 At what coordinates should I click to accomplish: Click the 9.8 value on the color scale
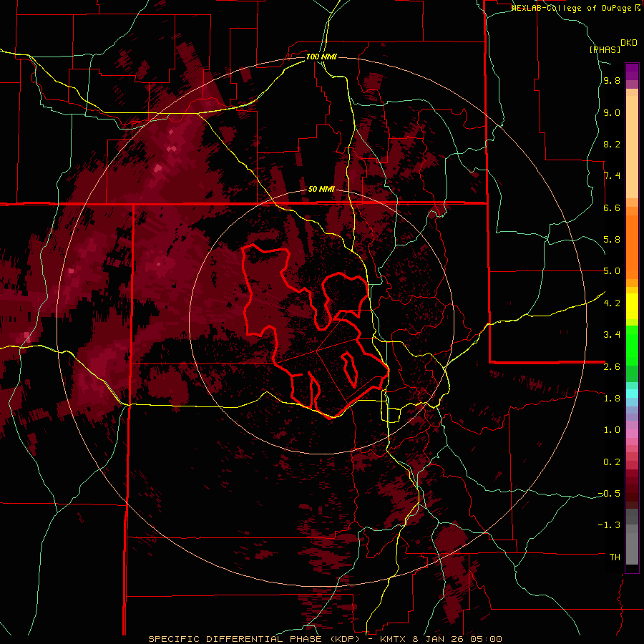coord(612,81)
